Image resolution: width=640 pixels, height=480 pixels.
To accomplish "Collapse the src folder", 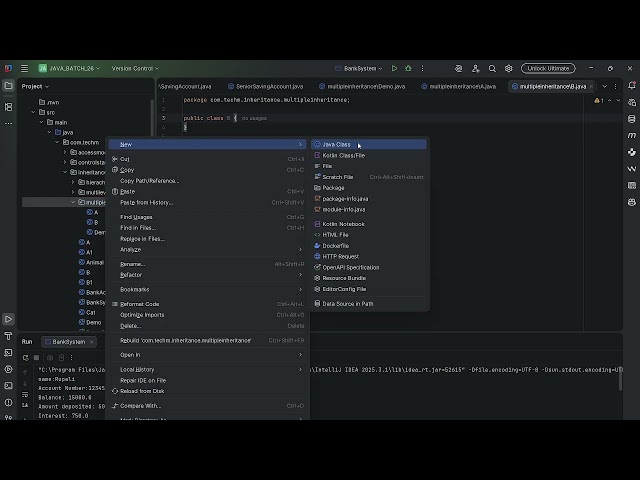I will pyautogui.click(x=33, y=112).
